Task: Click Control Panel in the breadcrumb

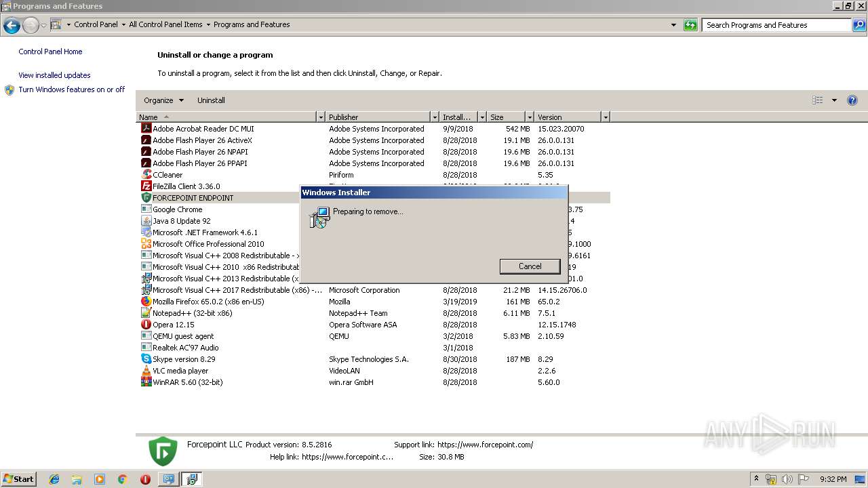Action: click(x=96, y=24)
